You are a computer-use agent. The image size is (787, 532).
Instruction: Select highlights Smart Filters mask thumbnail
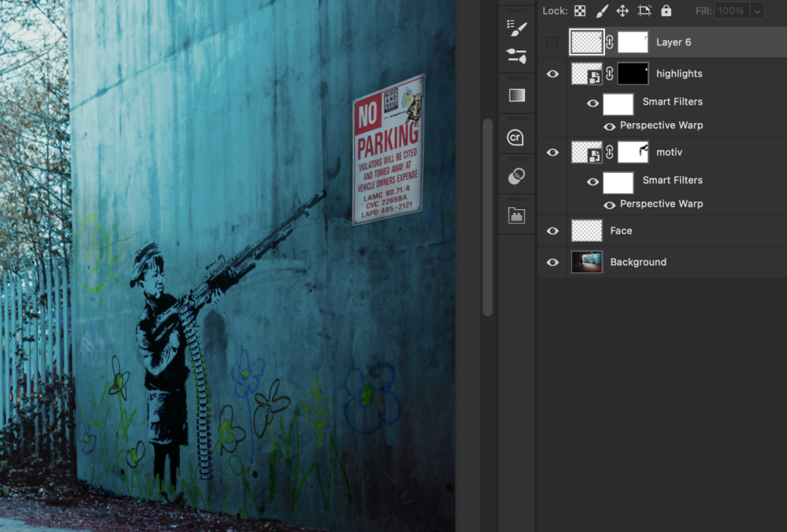tap(618, 105)
